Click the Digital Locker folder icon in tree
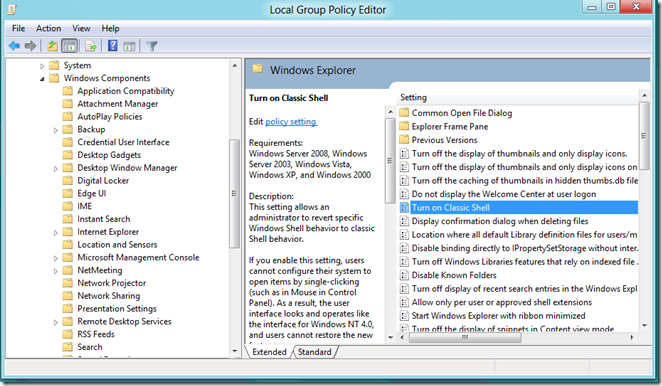 point(68,181)
